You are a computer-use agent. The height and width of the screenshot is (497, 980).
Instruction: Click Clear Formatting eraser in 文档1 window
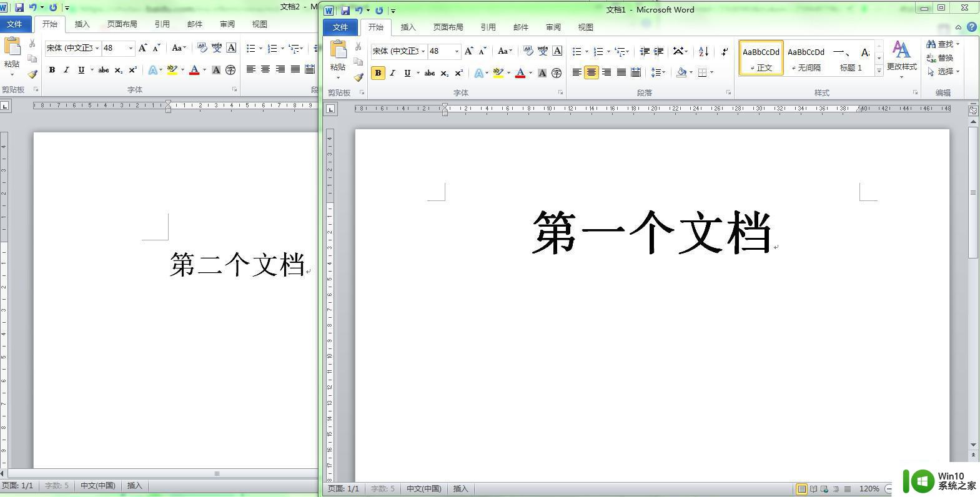tap(528, 51)
